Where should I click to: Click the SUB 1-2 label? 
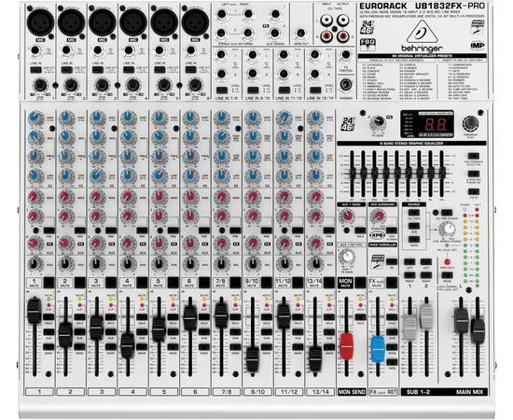pyautogui.click(x=418, y=392)
